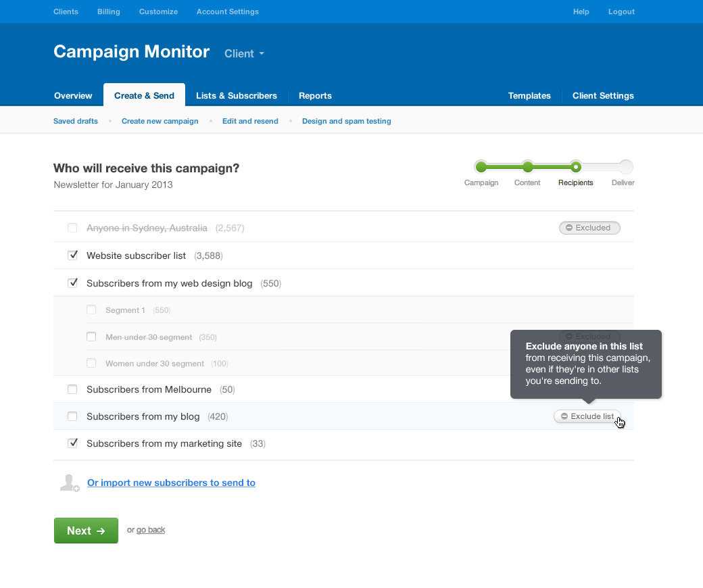Image resolution: width=703 pixels, height=588 pixels.
Task: Click the 'Subscribers from my marketing site' label
Action: 164,443
